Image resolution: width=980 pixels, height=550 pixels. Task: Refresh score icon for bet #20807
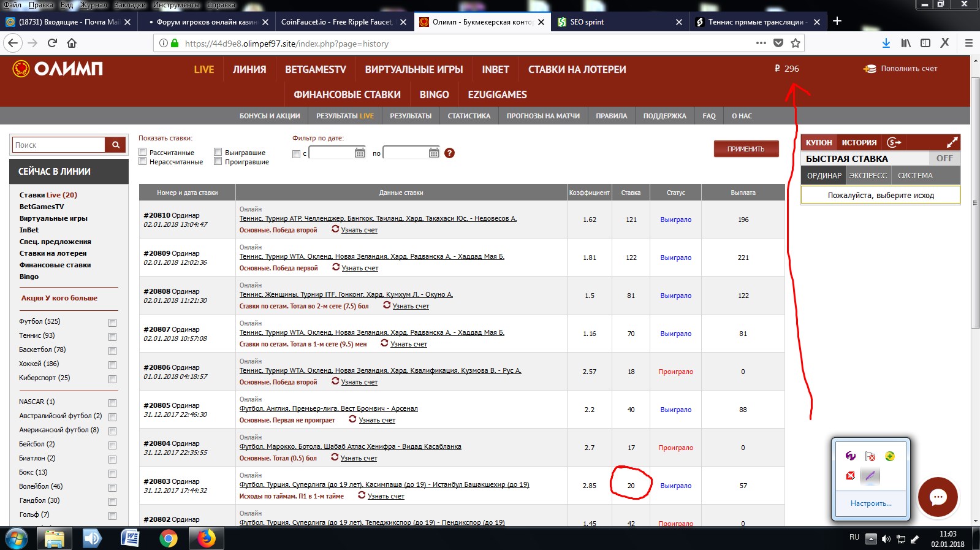(x=384, y=343)
